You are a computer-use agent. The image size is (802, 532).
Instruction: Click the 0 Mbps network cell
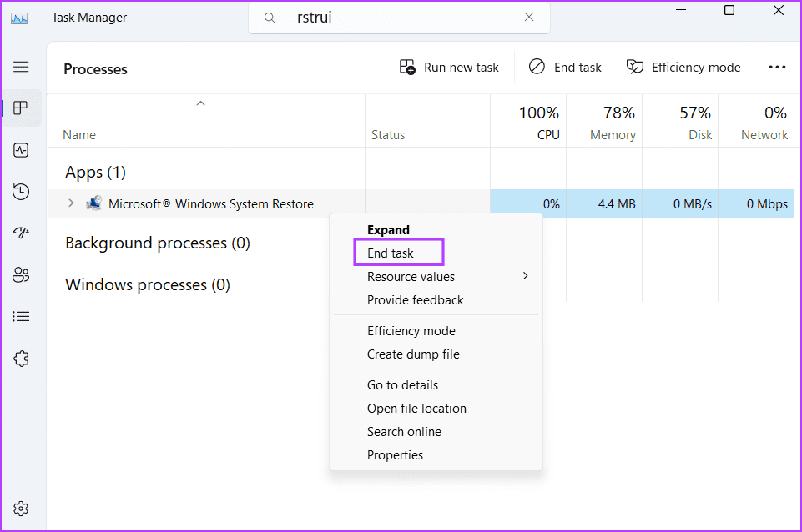[x=756, y=204]
